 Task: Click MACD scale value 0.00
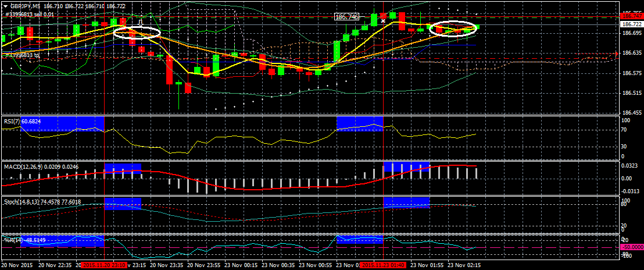pyautogui.click(x=628, y=179)
